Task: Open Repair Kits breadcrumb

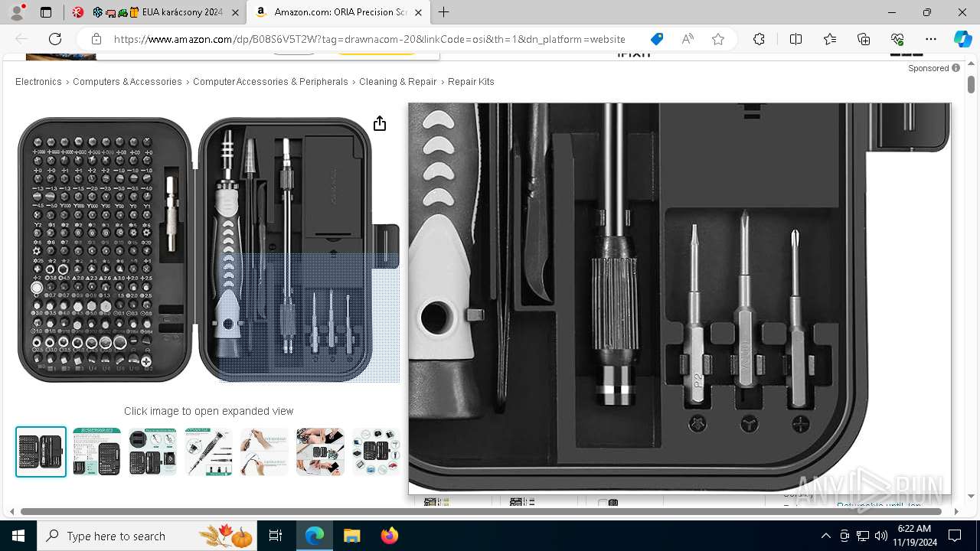Action: (471, 82)
